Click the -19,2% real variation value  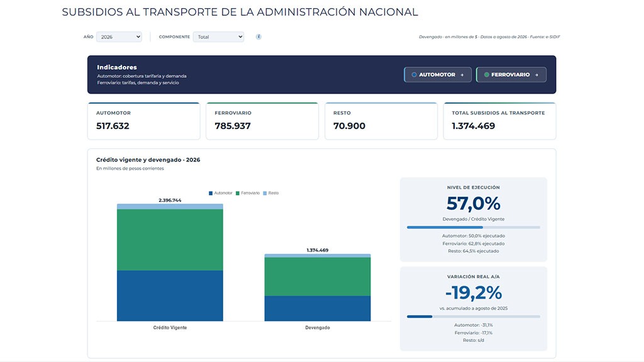(x=474, y=293)
